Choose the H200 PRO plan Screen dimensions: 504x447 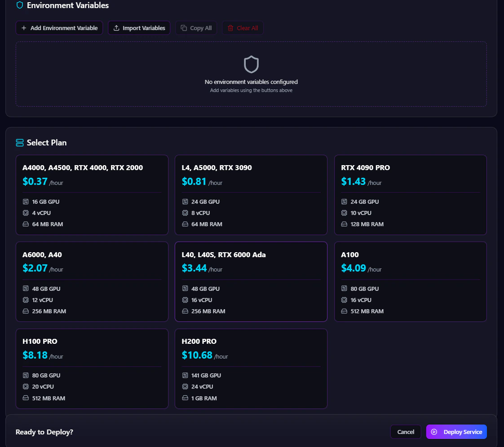pyautogui.click(x=251, y=368)
